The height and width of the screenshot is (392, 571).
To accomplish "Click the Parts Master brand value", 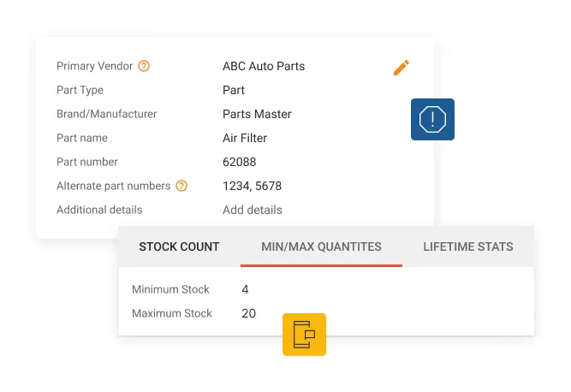I will click(x=257, y=114).
